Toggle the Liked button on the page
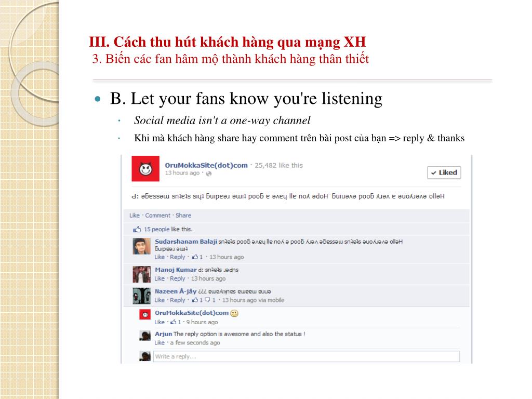The width and height of the screenshot is (532, 399). [x=444, y=172]
